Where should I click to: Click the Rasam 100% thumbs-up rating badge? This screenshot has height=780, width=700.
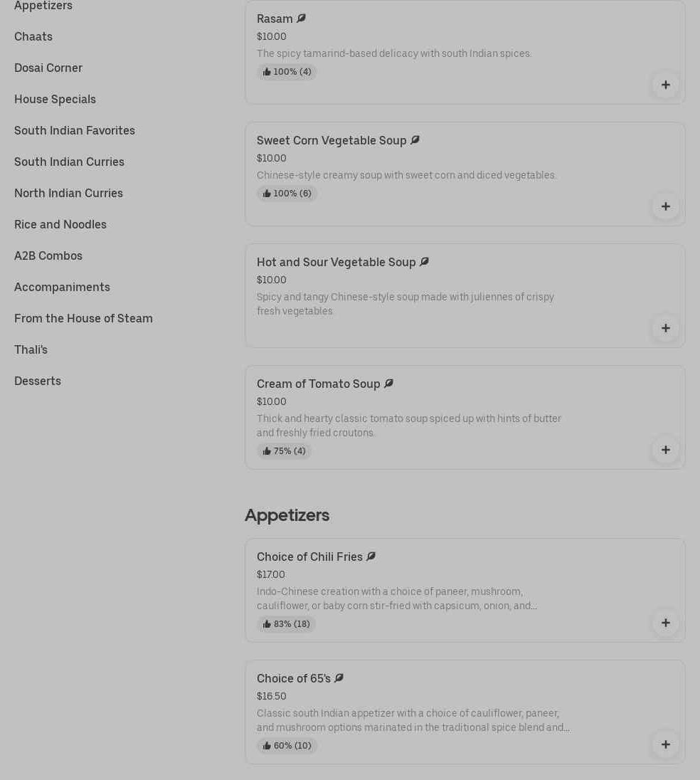[287, 72]
